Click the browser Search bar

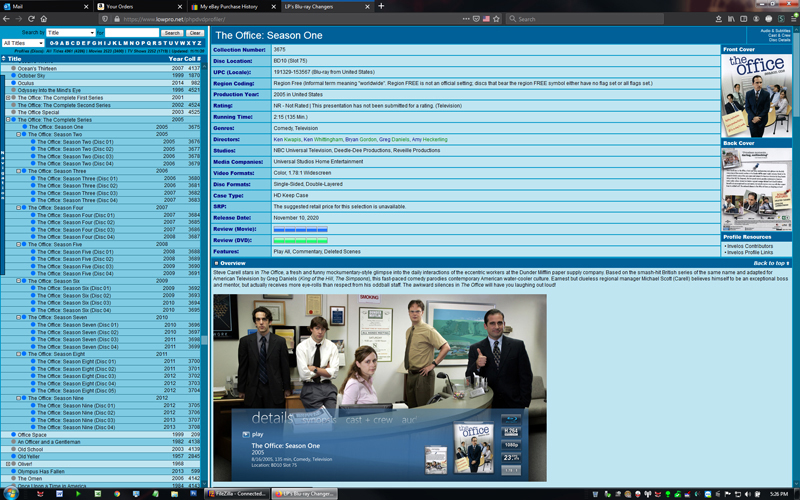coord(585,19)
